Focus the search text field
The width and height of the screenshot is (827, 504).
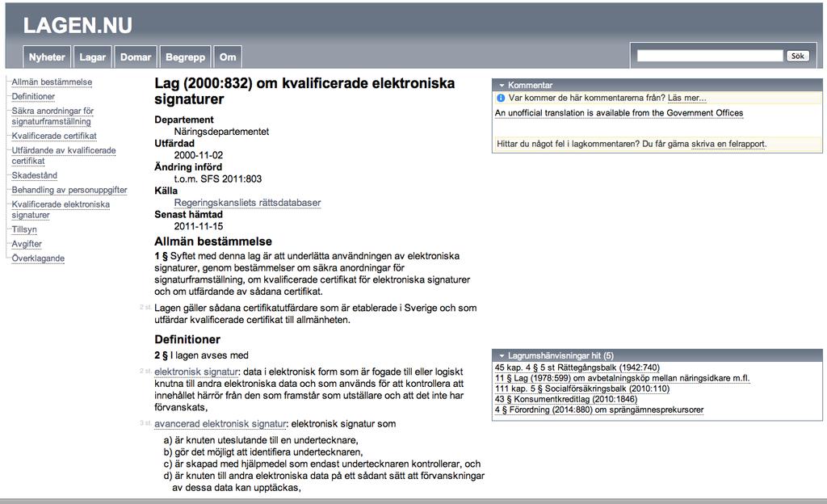pos(710,56)
